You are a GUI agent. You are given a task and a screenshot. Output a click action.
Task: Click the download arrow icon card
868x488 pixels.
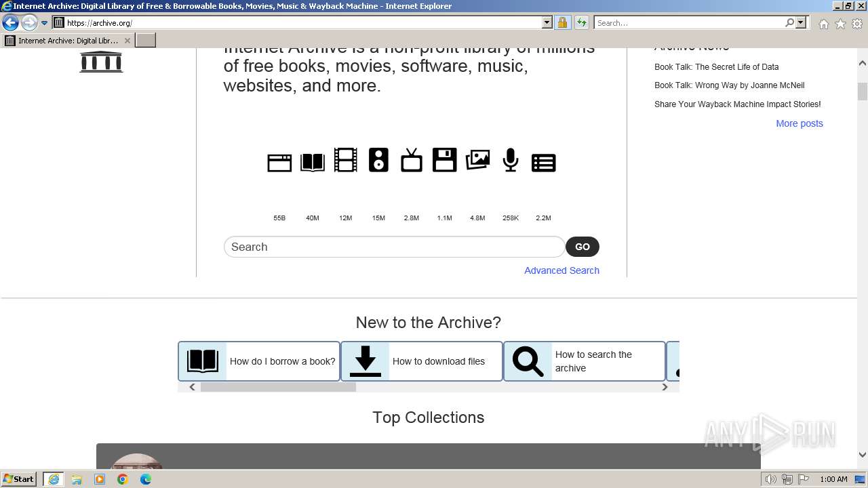(366, 361)
